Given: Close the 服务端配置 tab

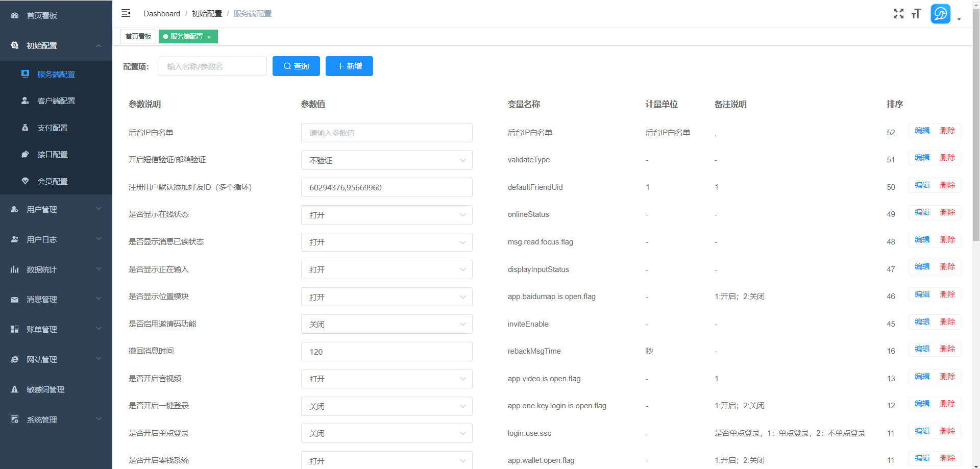Looking at the screenshot, I should (x=209, y=37).
